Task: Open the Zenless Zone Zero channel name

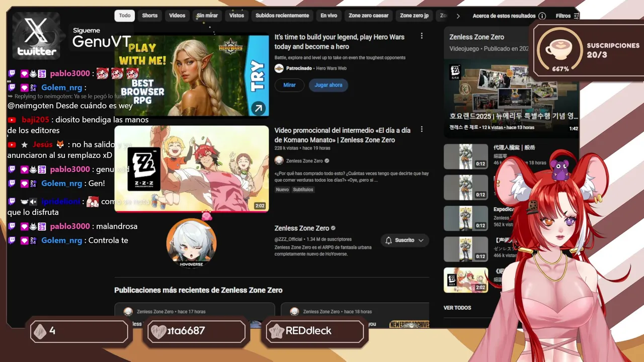Action: (302, 228)
